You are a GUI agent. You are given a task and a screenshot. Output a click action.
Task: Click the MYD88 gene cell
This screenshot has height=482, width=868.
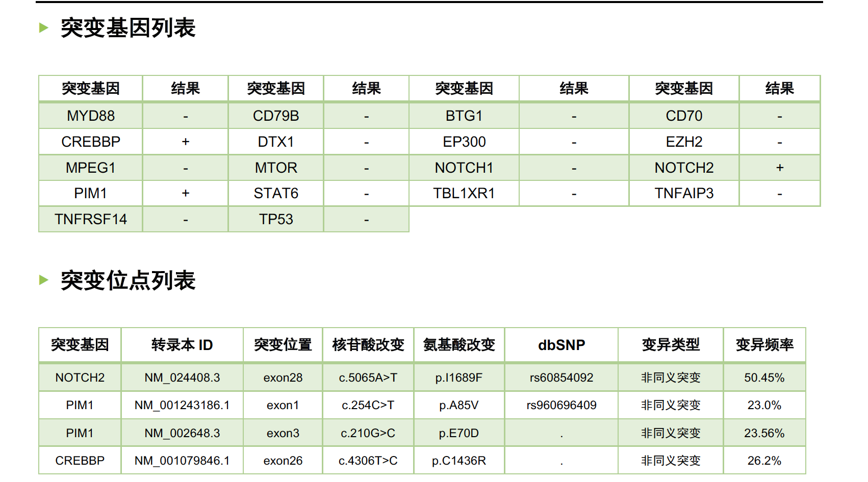click(91, 116)
